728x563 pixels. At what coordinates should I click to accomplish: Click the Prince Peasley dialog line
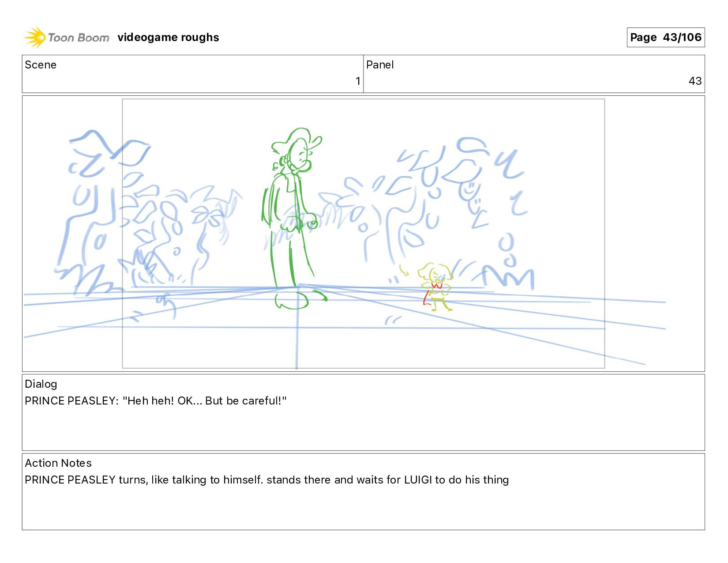(x=156, y=401)
